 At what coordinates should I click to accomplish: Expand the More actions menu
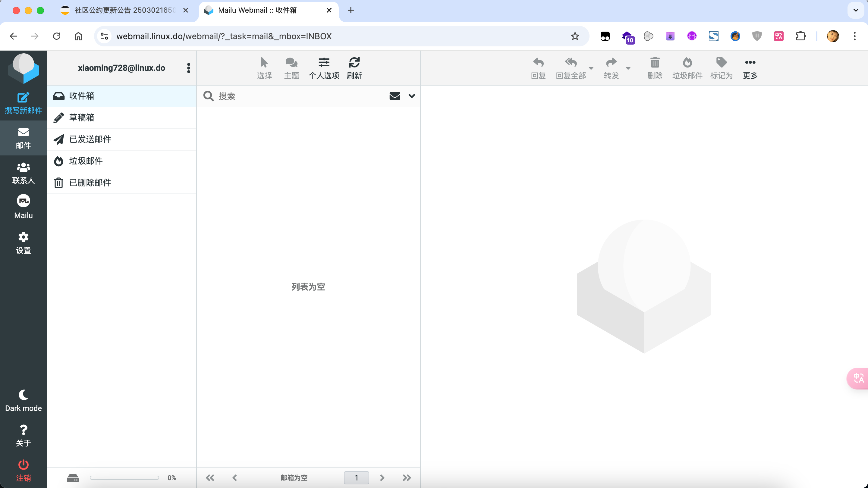(750, 68)
